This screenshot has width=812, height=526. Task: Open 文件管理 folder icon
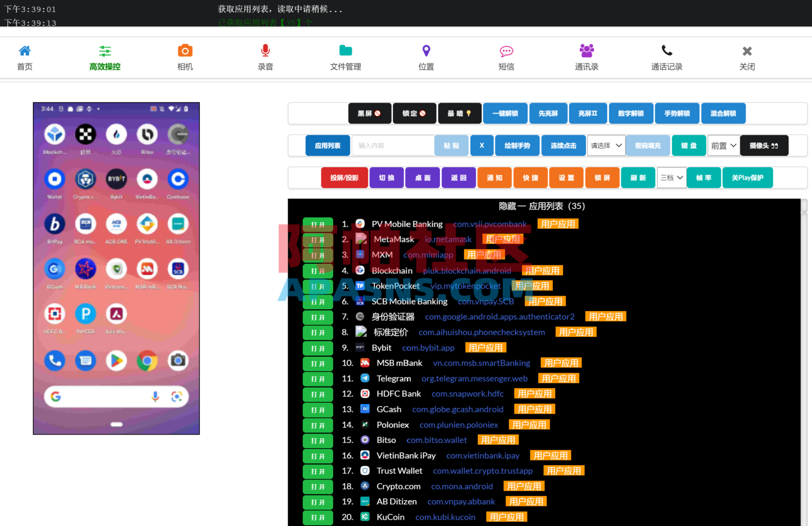(x=346, y=51)
